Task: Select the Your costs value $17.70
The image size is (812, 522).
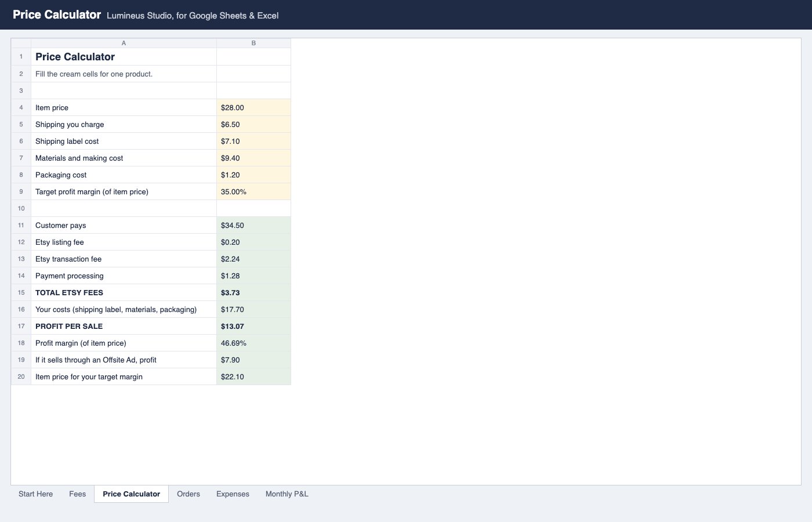Action: [x=253, y=309]
